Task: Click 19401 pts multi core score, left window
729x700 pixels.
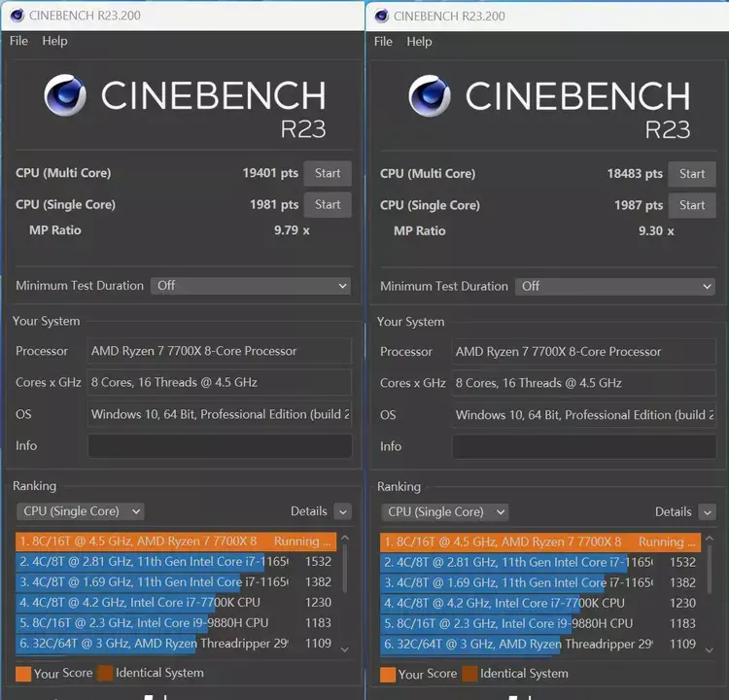Action: (x=270, y=173)
